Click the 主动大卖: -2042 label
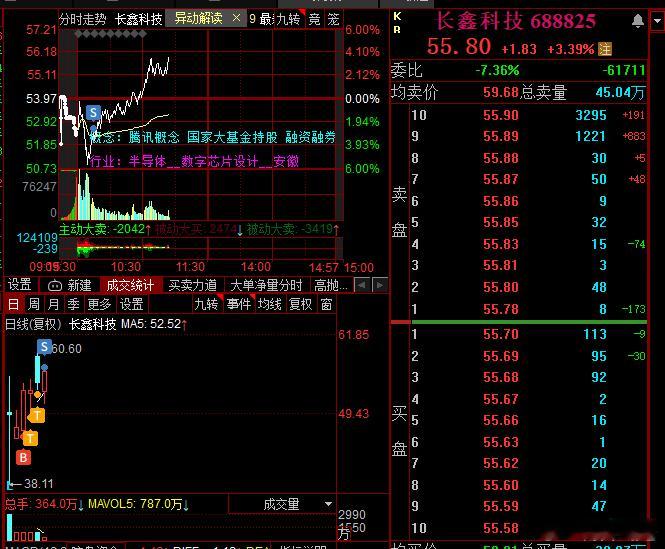Screen dimensions: 665x549 (104, 229)
